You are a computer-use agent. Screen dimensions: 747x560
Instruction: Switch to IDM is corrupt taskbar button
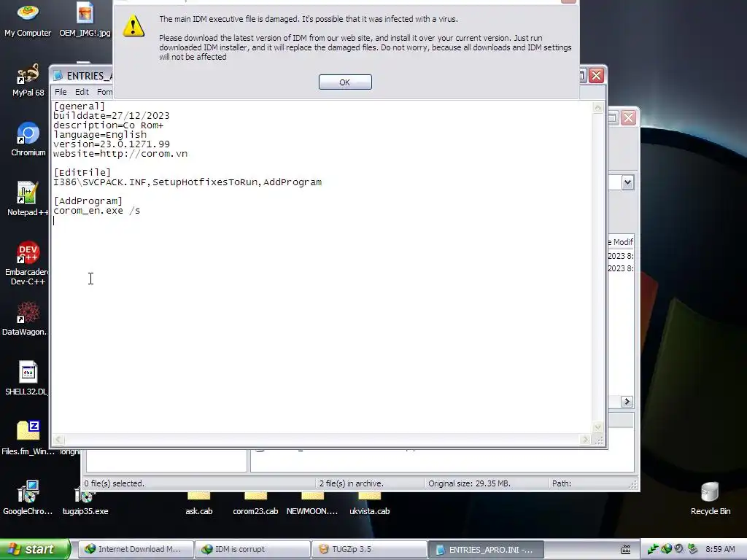[252, 549]
